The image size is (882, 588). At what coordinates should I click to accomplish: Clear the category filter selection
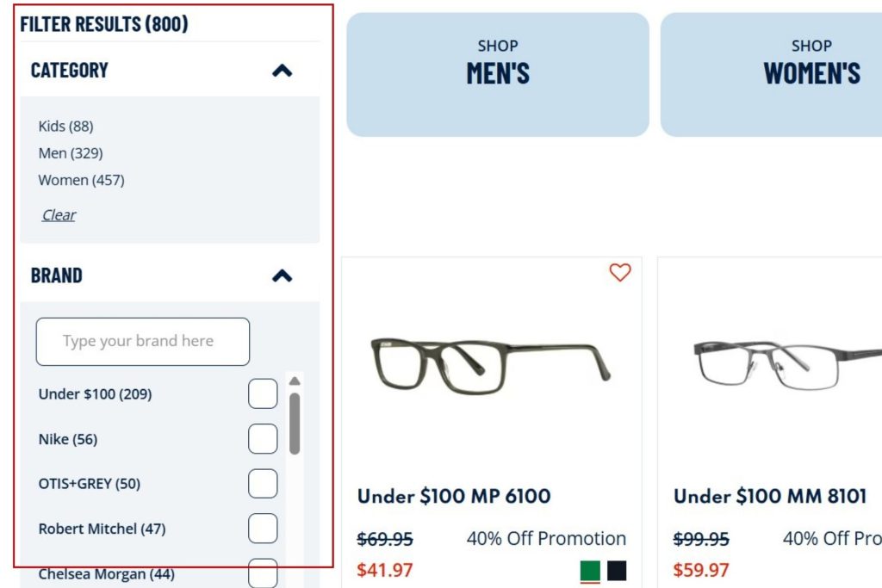(x=58, y=214)
